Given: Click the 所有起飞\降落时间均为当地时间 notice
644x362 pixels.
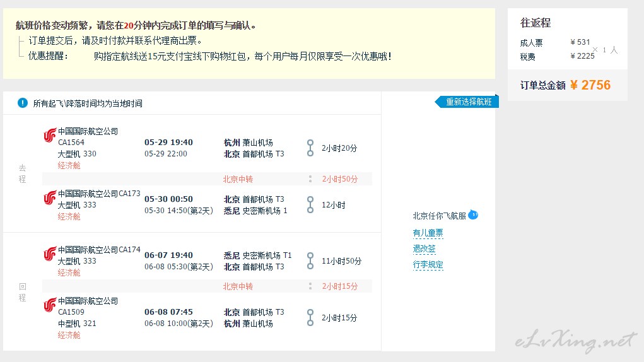Looking at the screenshot, I should click(x=88, y=103).
